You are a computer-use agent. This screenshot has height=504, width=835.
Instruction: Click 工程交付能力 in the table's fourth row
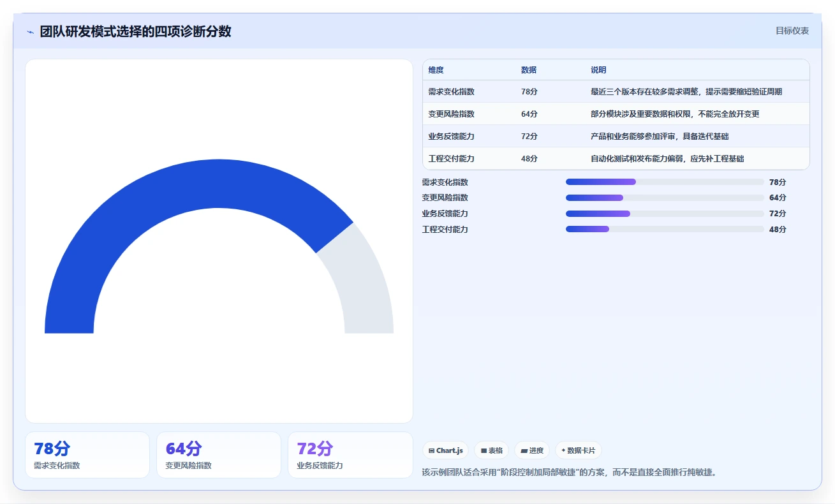[452, 159]
